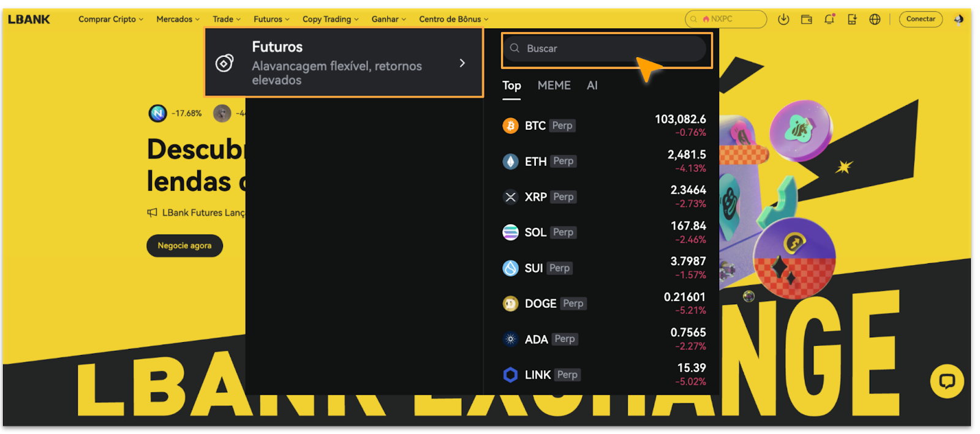The height and width of the screenshot is (434, 980).
Task: Select the ADA Perp row
Action: point(604,339)
